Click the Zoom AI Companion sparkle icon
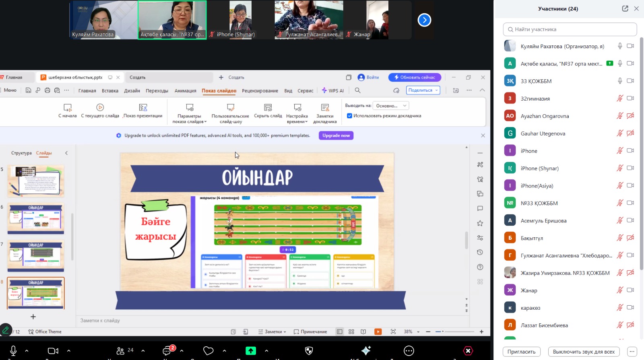Screen dimensions: 644x360 pyautogui.click(x=366, y=351)
